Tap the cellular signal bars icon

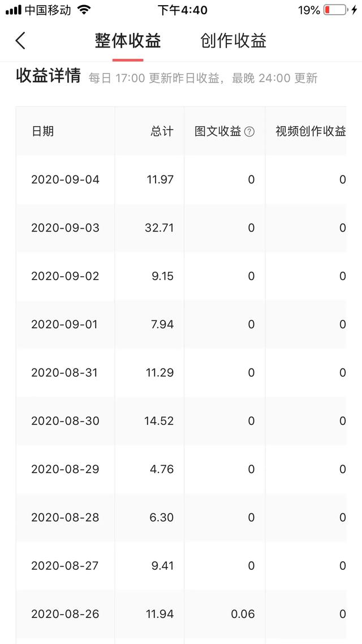pos(14,10)
